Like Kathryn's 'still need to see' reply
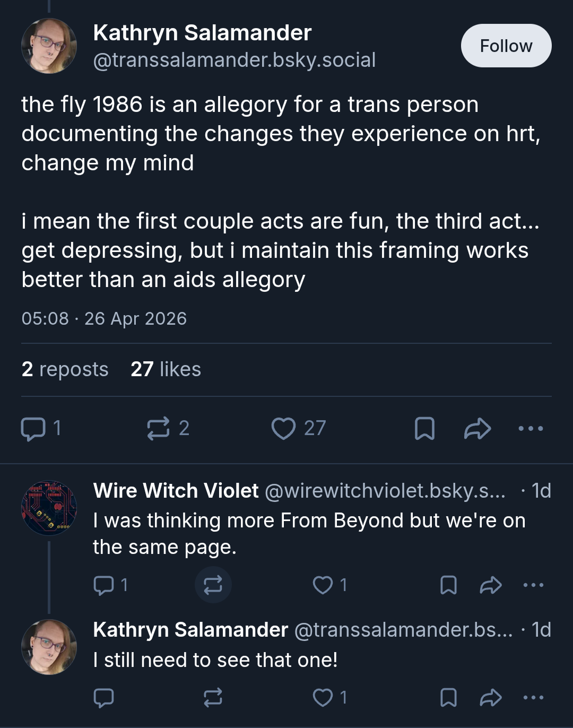Image resolution: width=573 pixels, height=728 pixels. point(329,698)
